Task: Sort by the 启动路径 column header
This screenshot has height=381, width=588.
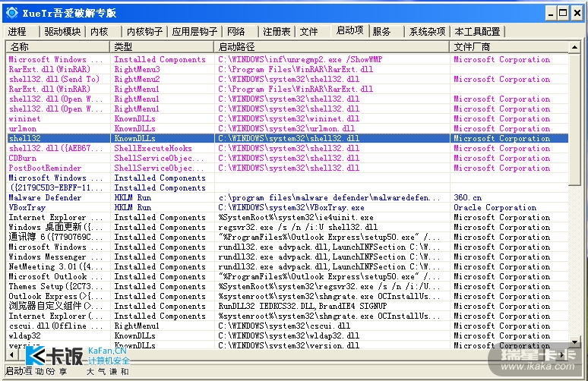Action: click(x=331, y=47)
